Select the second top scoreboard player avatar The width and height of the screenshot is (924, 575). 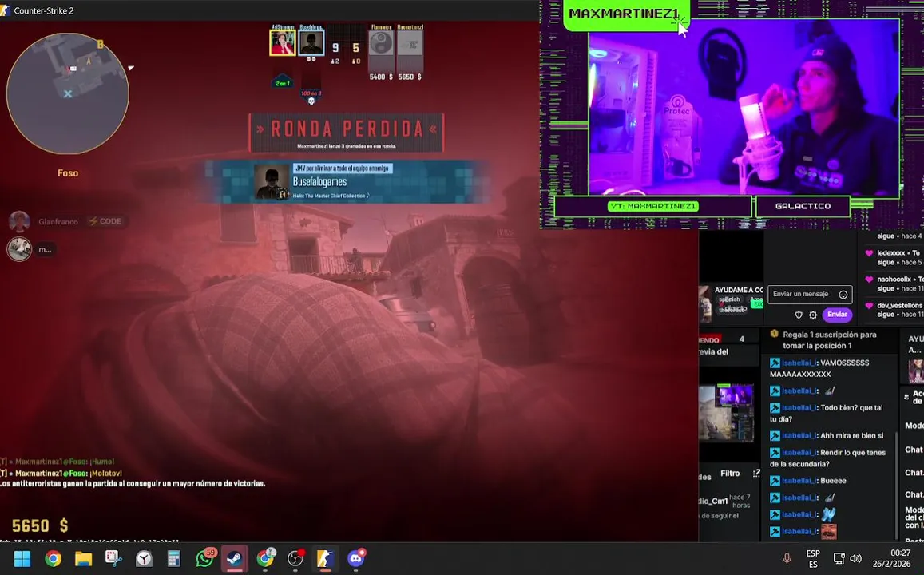pyautogui.click(x=311, y=43)
